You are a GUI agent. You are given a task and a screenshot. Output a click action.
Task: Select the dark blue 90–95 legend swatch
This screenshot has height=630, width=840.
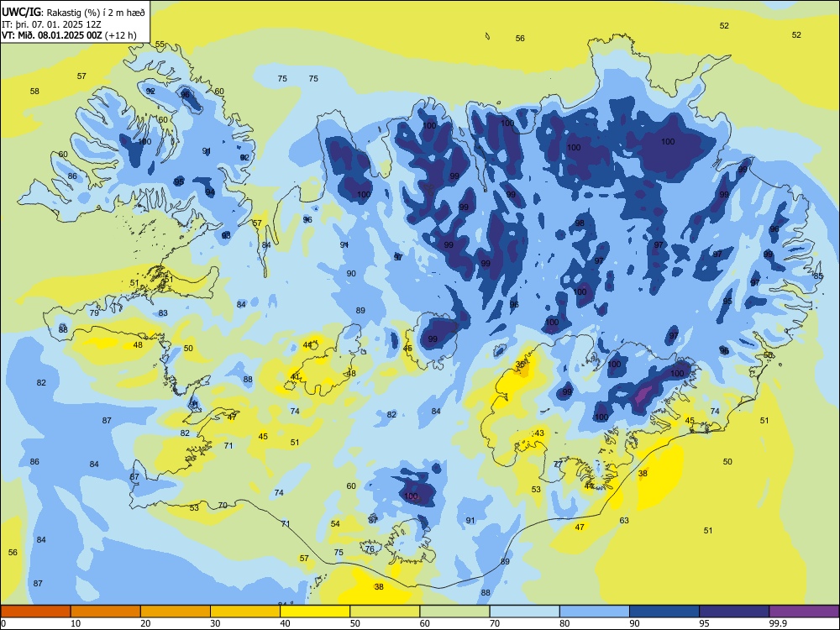pyautogui.click(x=664, y=612)
